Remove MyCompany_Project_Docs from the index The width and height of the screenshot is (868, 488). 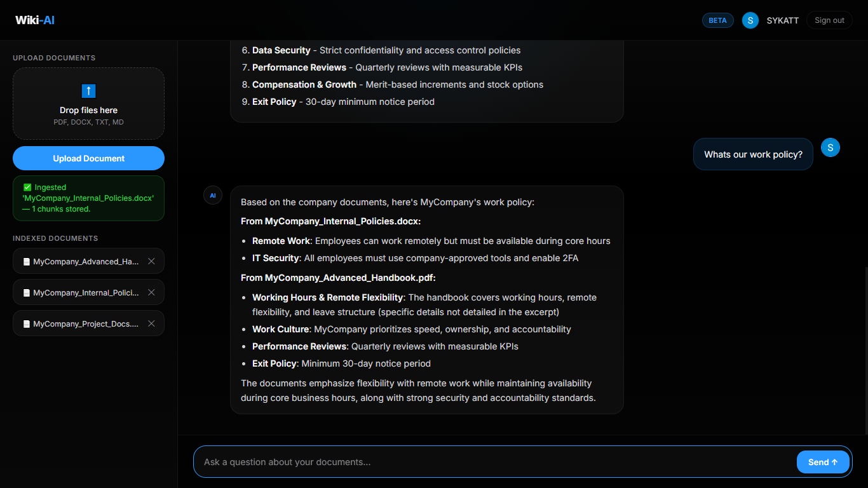tap(151, 323)
